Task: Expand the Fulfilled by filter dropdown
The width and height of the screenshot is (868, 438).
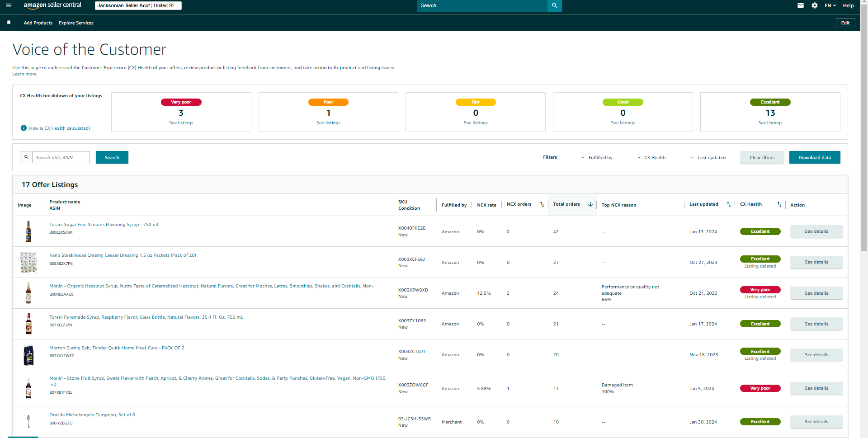Action: [597, 158]
